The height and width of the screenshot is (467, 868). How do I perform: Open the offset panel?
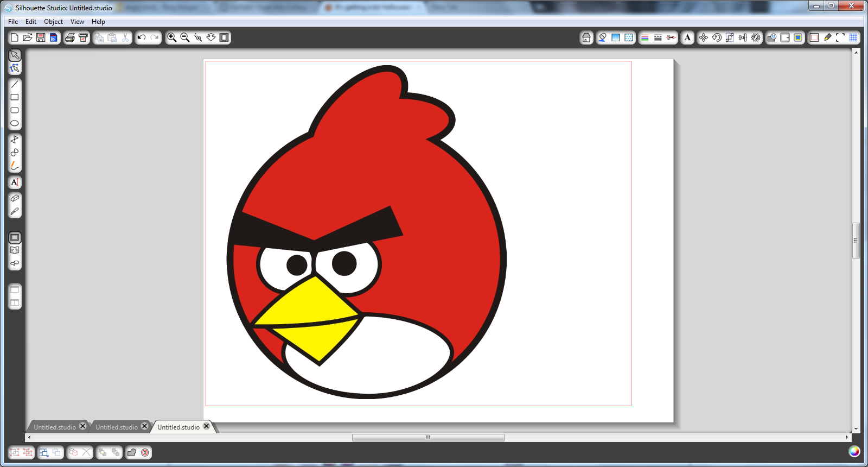pos(785,37)
